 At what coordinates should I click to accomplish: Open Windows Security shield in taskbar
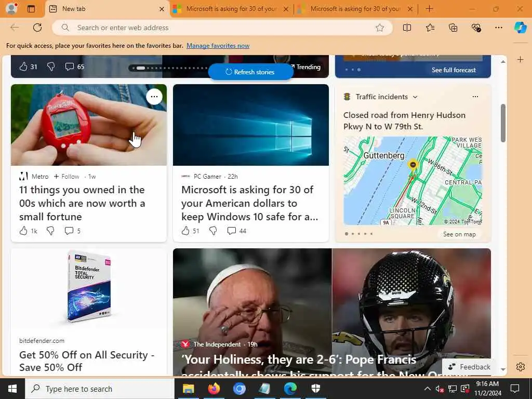click(315, 389)
